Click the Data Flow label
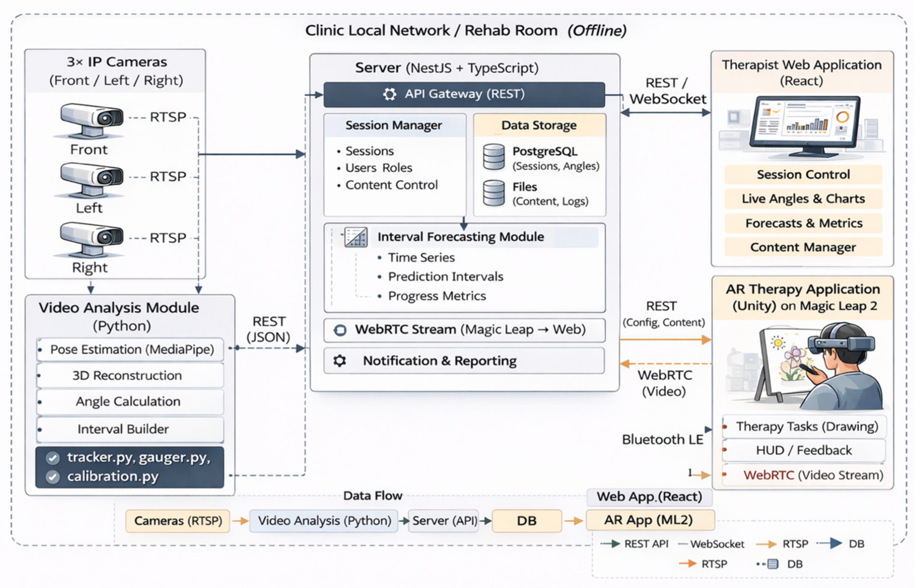This screenshot has height=588, width=914. point(373,496)
